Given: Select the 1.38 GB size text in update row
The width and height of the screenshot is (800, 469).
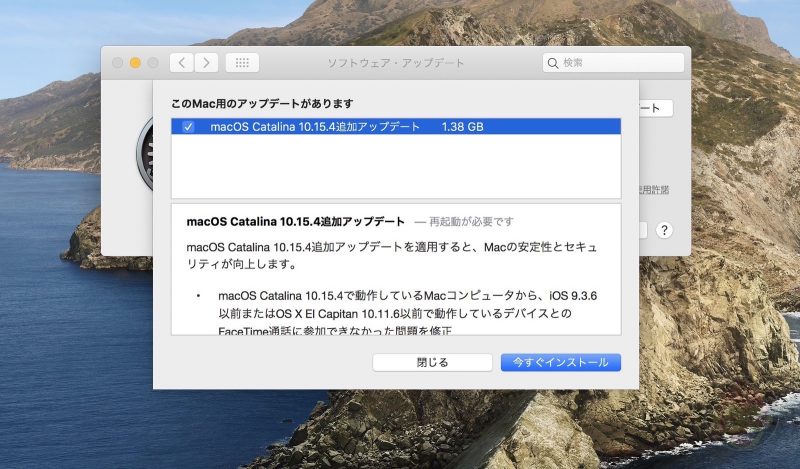Looking at the screenshot, I should (x=462, y=127).
